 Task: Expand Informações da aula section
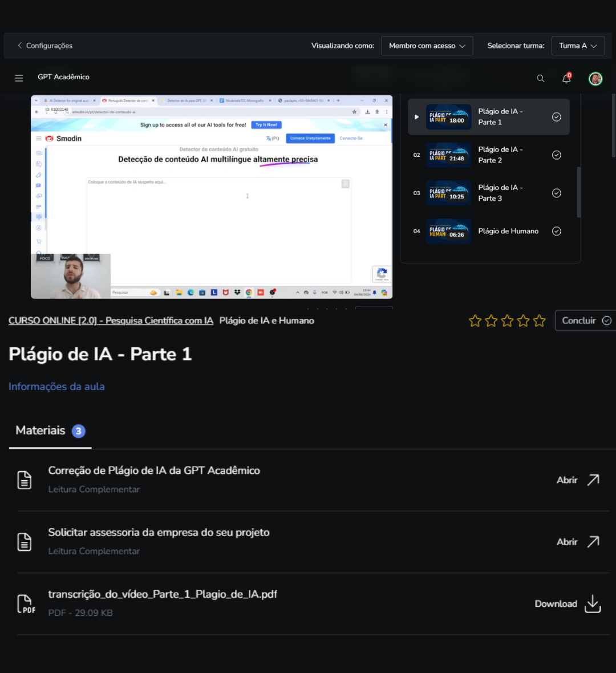coord(56,387)
